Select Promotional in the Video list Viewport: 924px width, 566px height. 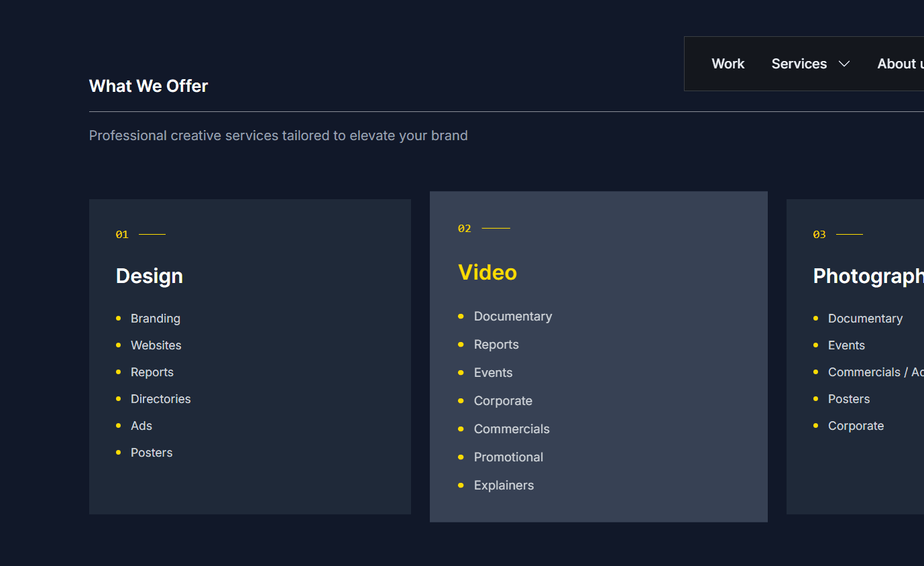508,457
